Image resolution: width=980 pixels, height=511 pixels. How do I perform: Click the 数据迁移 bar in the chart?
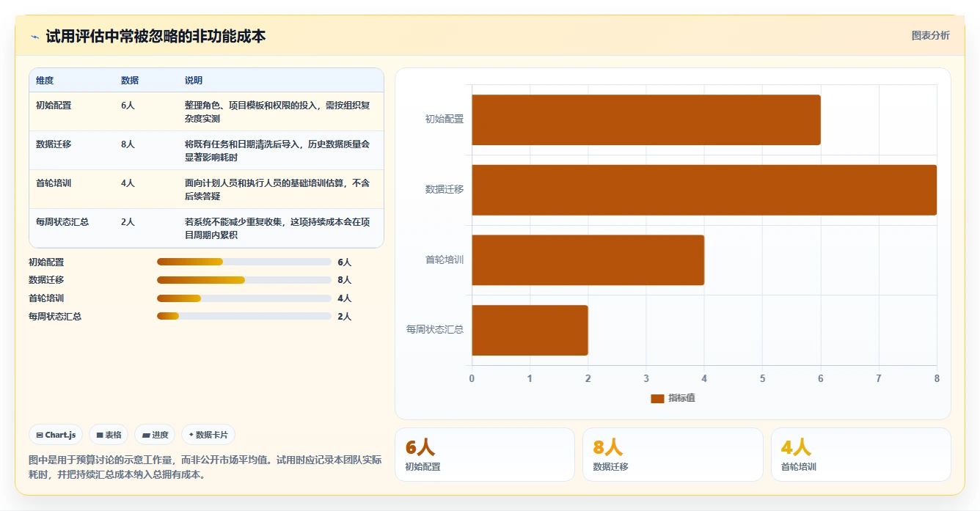tap(704, 190)
